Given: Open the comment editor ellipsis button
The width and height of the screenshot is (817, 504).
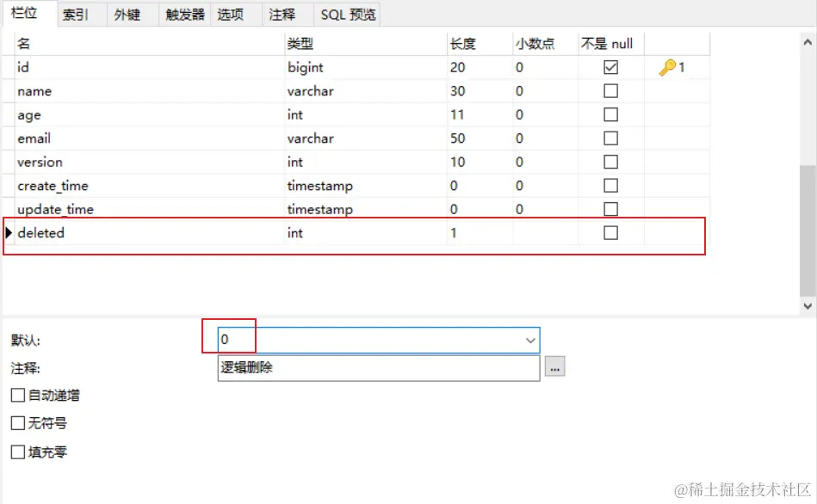Looking at the screenshot, I should pos(555,366).
